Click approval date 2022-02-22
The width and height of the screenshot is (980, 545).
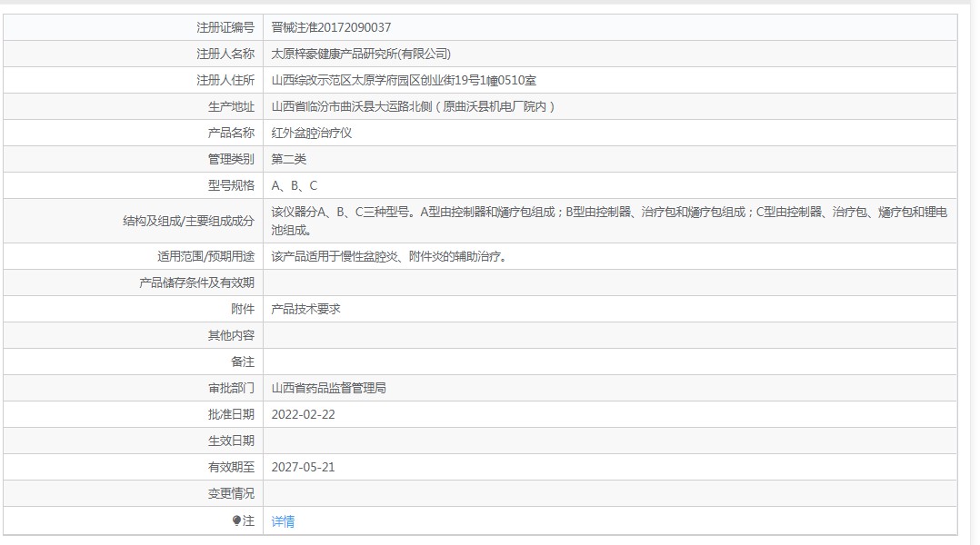pyautogui.click(x=303, y=414)
